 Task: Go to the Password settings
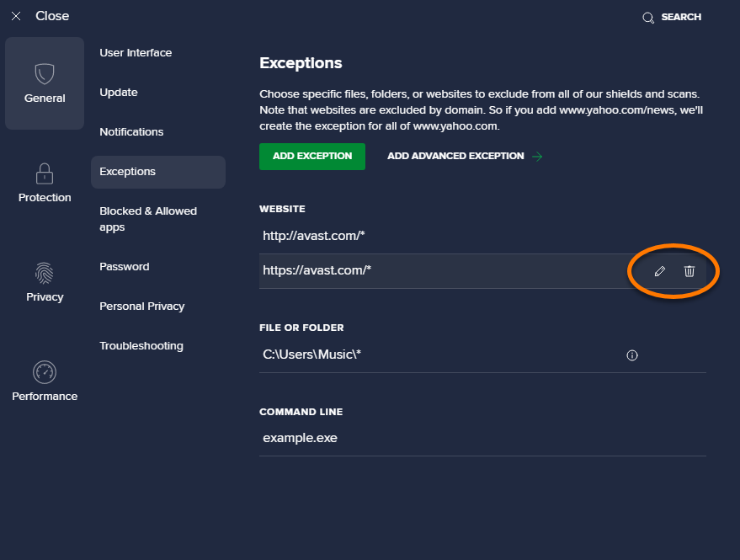coord(125,266)
